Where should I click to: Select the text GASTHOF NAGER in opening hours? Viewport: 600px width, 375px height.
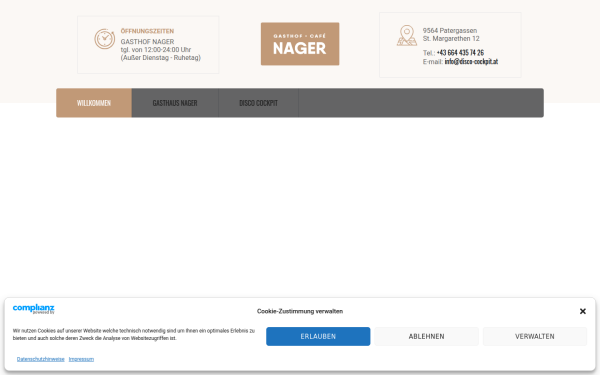pyautogui.click(x=147, y=41)
